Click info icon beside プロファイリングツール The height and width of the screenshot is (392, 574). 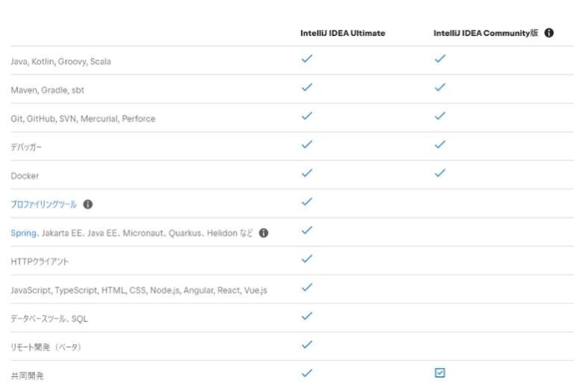[88, 205]
